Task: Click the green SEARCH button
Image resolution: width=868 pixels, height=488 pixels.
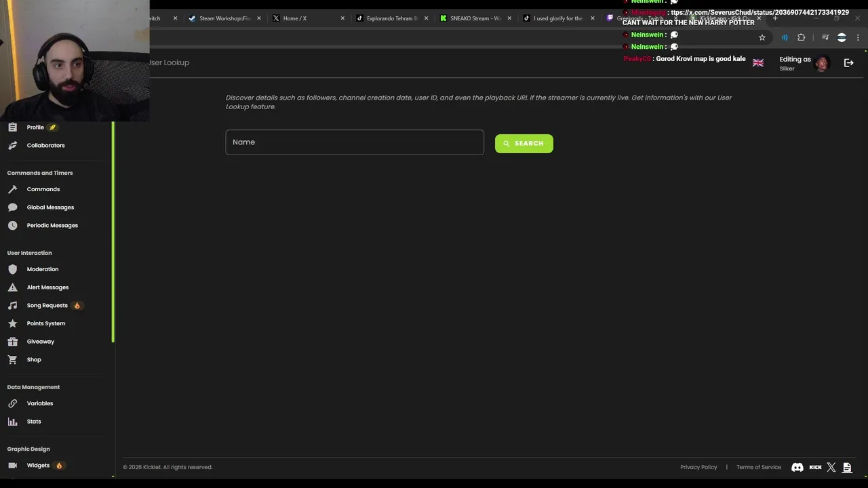Action: (524, 144)
